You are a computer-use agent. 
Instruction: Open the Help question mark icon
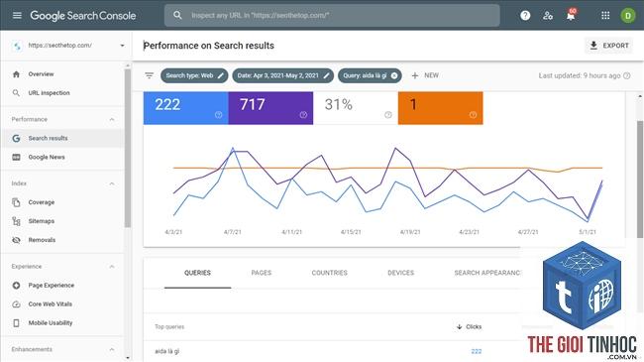(525, 16)
